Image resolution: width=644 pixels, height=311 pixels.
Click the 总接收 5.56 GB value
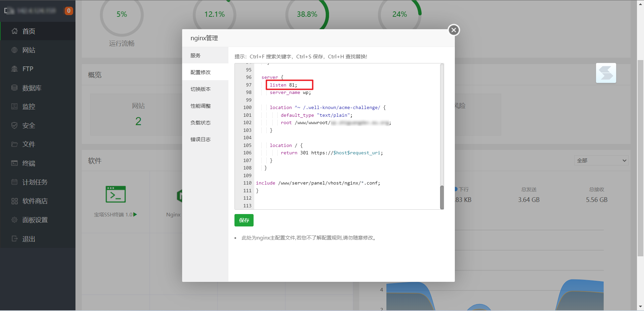click(x=597, y=200)
